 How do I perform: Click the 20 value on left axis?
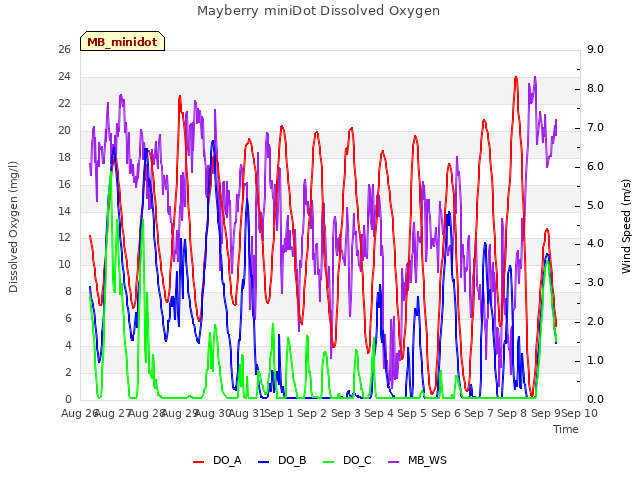point(64,130)
